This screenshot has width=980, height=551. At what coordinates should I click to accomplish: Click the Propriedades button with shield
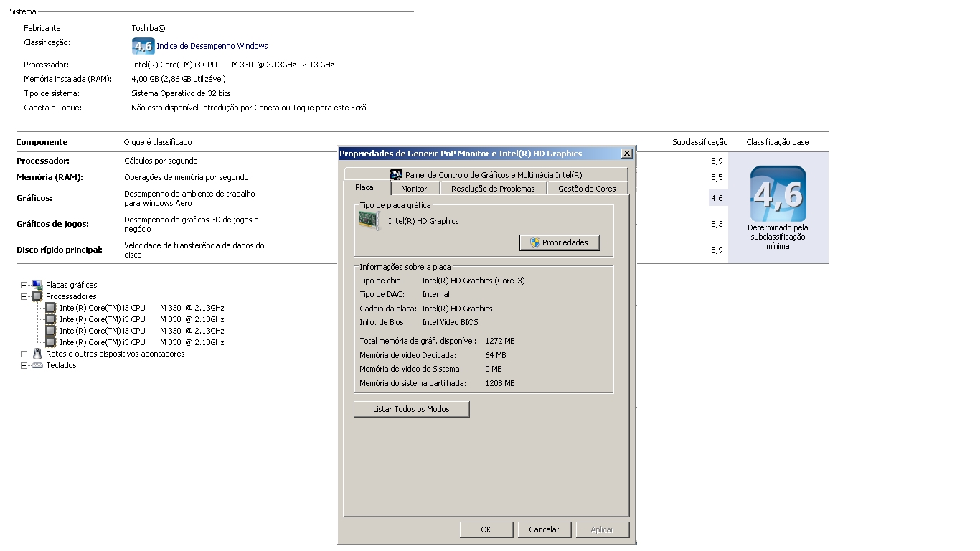click(x=560, y=242)
